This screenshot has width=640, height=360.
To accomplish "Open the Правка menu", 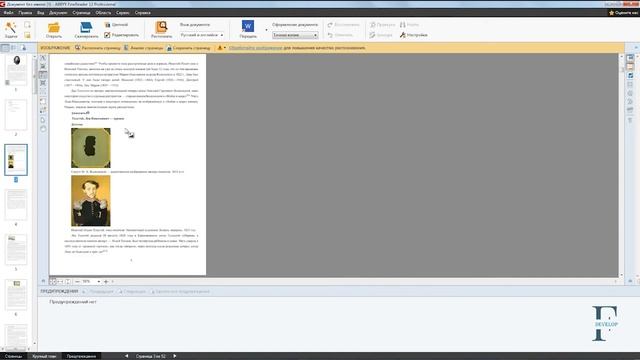I will click(x=25, y=13).
